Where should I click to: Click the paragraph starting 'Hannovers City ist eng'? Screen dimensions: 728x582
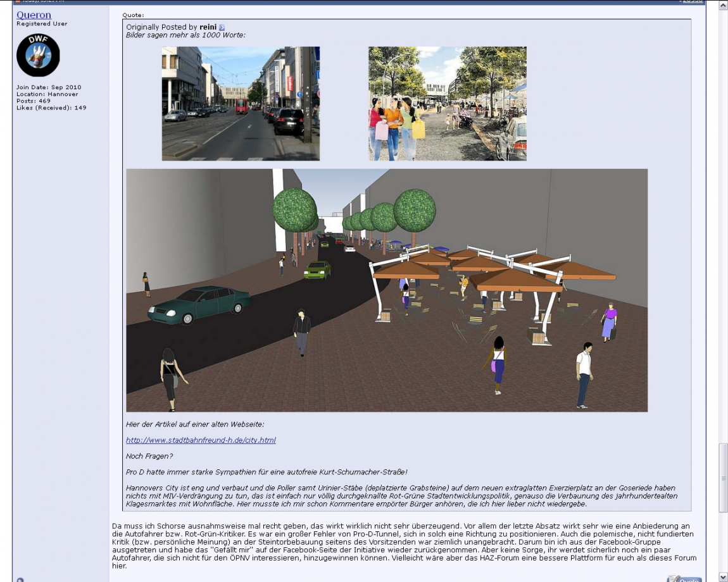tap(401, 496)
